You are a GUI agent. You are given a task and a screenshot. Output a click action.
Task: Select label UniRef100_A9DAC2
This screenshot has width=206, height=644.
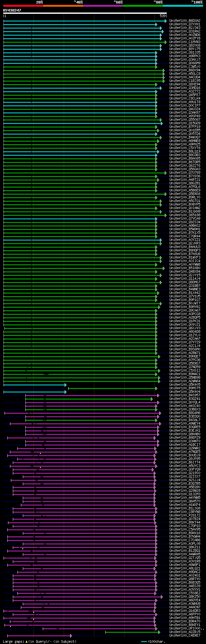tap(185, 572)
